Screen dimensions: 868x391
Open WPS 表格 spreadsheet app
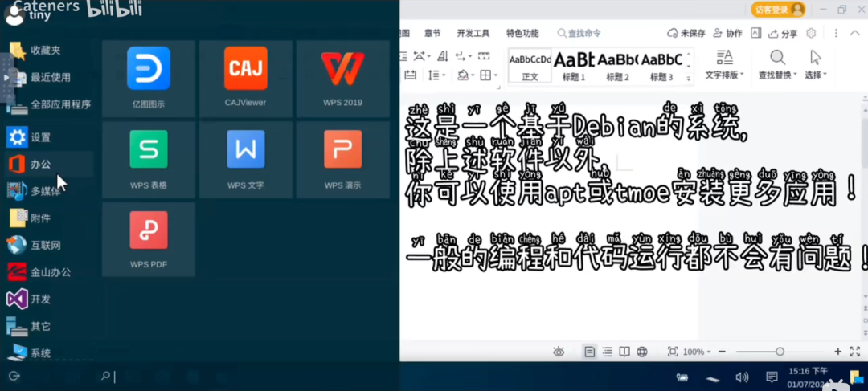pos(149,161)
